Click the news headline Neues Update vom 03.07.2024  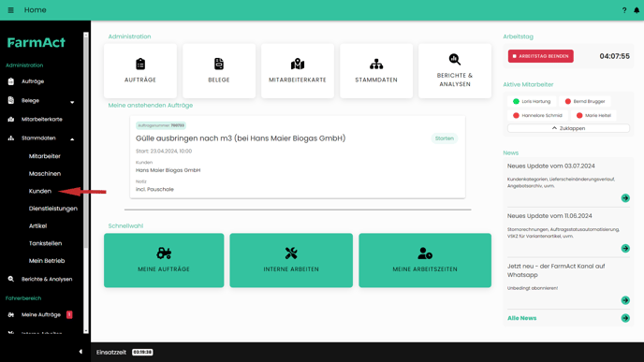click(x=550, y=166)
